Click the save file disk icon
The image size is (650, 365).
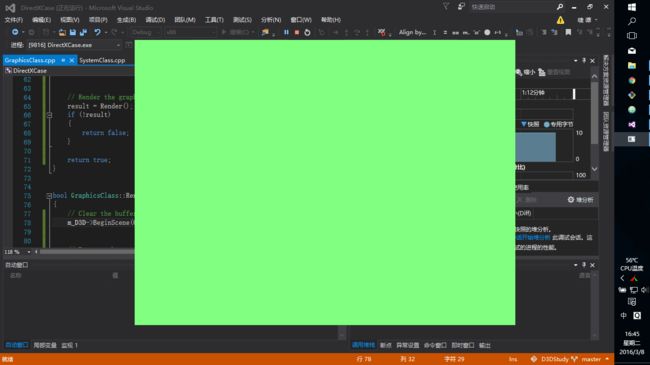point(73,32)
